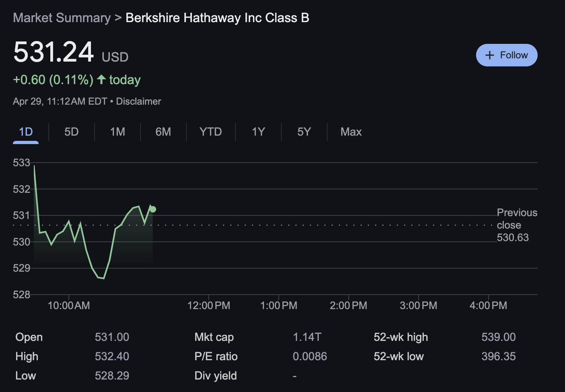Click the Low value 528.29
This screenshot has height=392, width=565.
pos(112,376)
